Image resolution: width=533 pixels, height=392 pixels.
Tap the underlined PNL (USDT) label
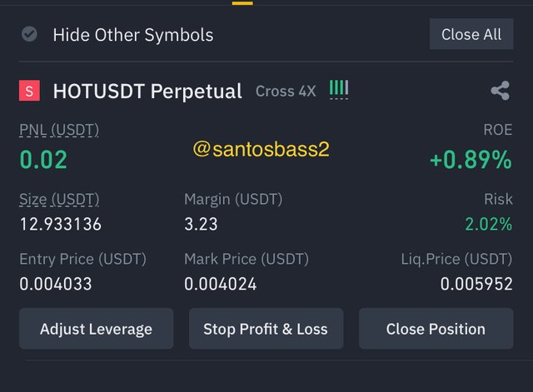[x=59, y=130]
